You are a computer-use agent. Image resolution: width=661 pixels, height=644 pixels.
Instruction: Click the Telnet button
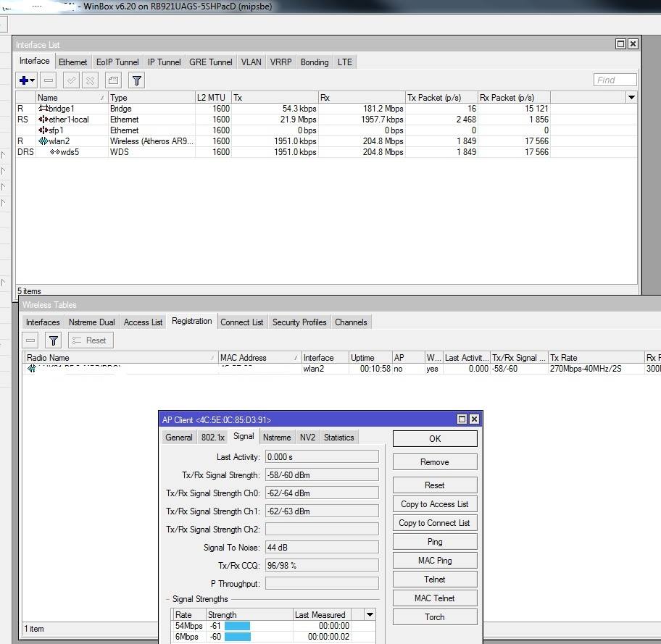[x=435, y=579]
